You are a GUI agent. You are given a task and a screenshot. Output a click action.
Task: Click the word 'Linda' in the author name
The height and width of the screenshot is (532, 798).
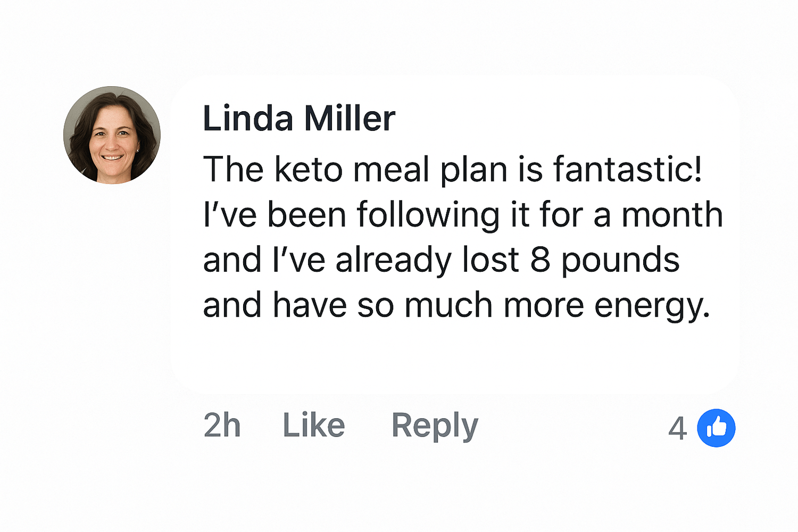tap(248, 118)
